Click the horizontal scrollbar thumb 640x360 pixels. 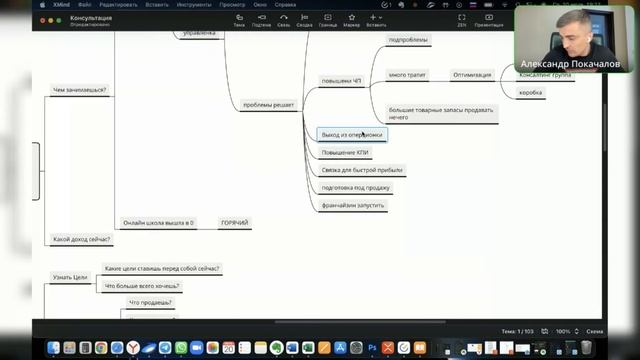pos(360,322)
